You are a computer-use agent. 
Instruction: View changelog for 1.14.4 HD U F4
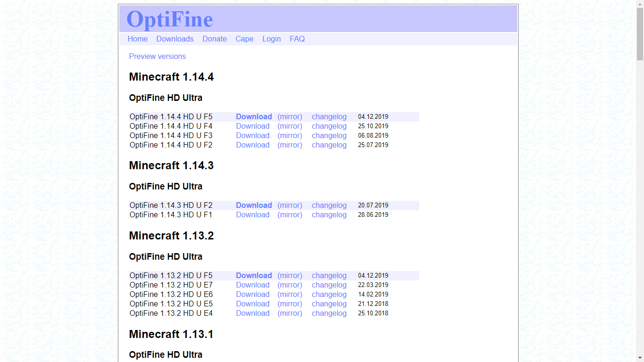coord(329,126)
